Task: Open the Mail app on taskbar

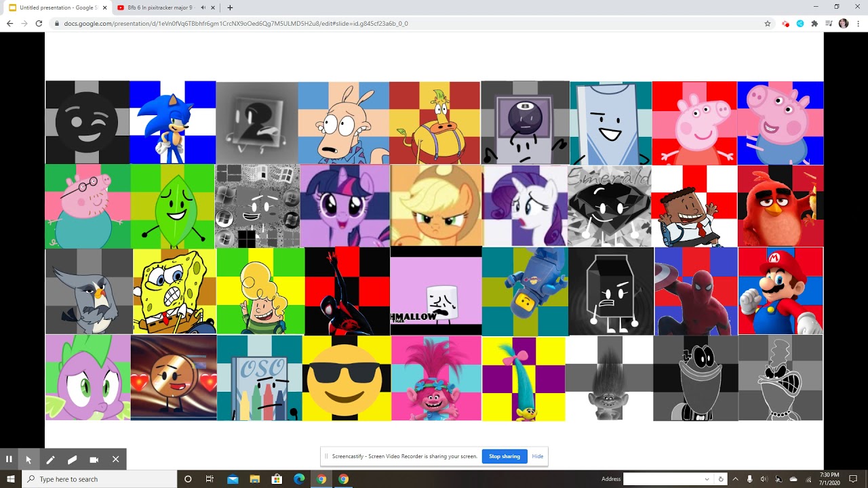Action: coord(233,479)
